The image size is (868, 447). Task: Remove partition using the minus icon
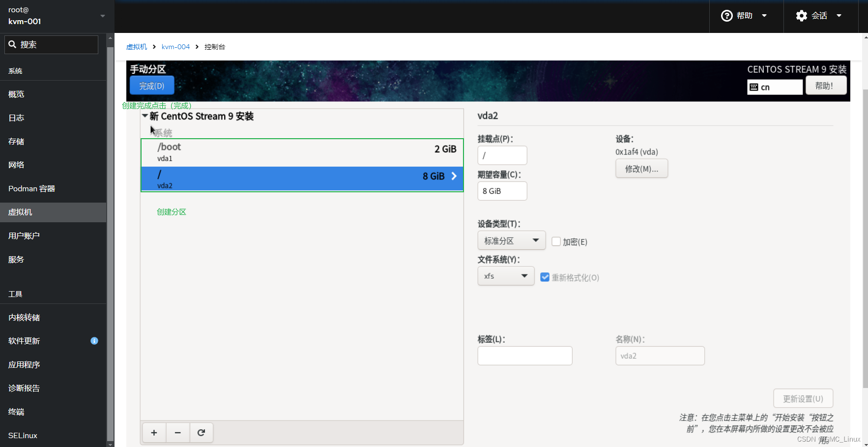[x=177, y=433]
